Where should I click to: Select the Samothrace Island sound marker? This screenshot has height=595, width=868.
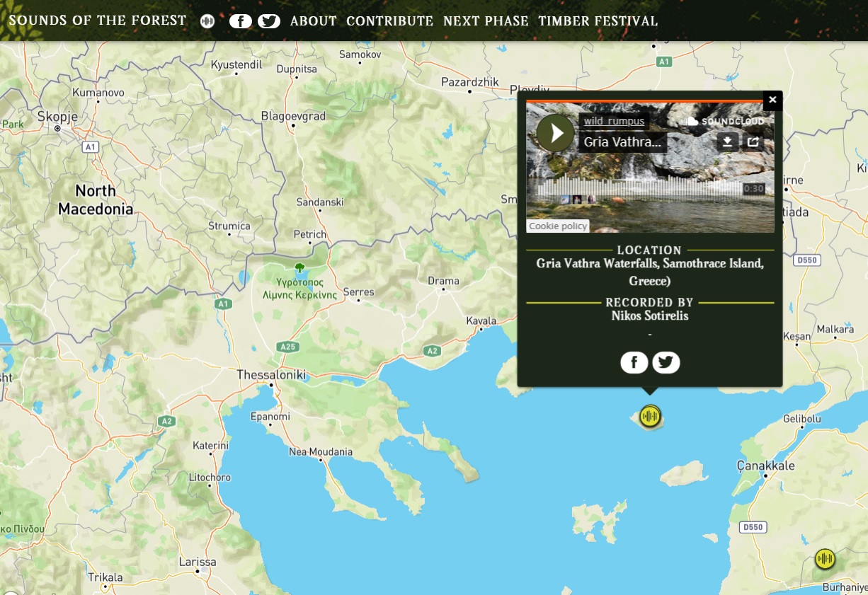tap(650, 416)
